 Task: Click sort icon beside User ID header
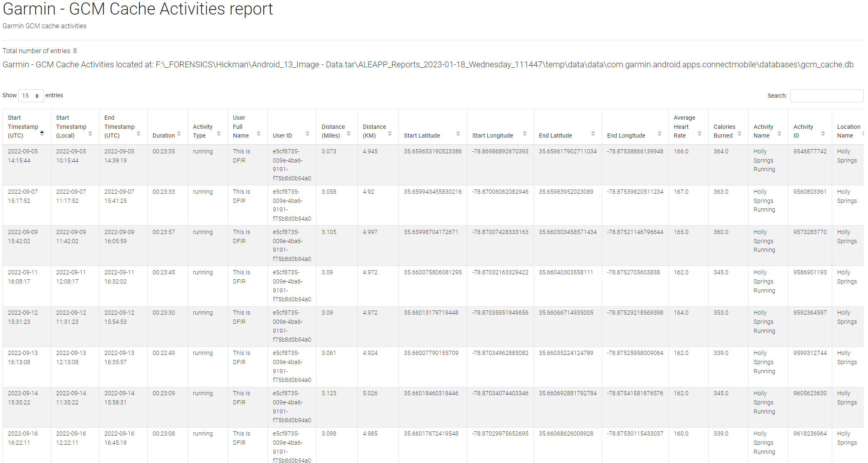[307, 133]
